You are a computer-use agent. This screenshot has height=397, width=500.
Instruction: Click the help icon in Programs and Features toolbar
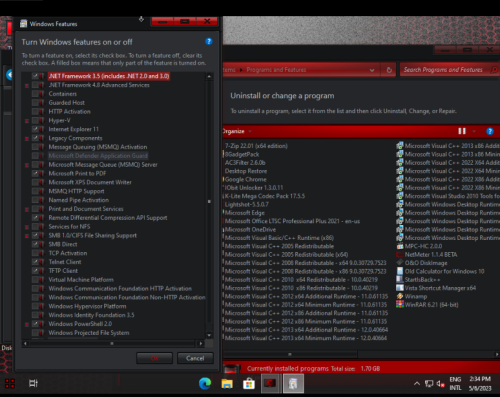(490, 131)
